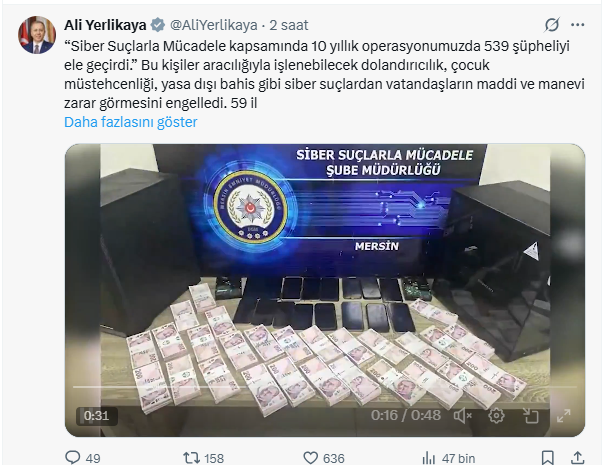Unmute the video with the speaker icon
The width and height of the screenshot is (604, 465).
tap(463, 415)
